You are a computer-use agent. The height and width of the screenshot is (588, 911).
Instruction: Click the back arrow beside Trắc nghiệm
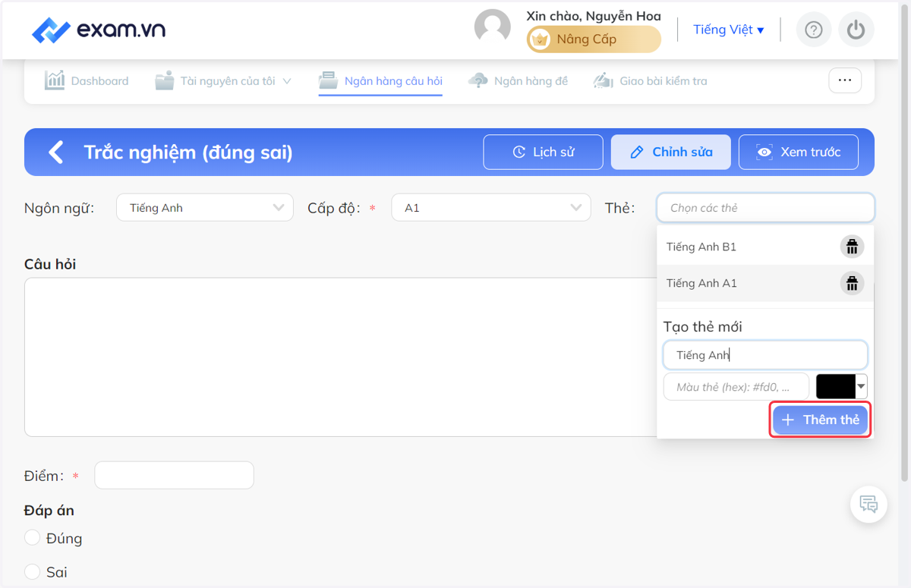[x=56, y=152]
